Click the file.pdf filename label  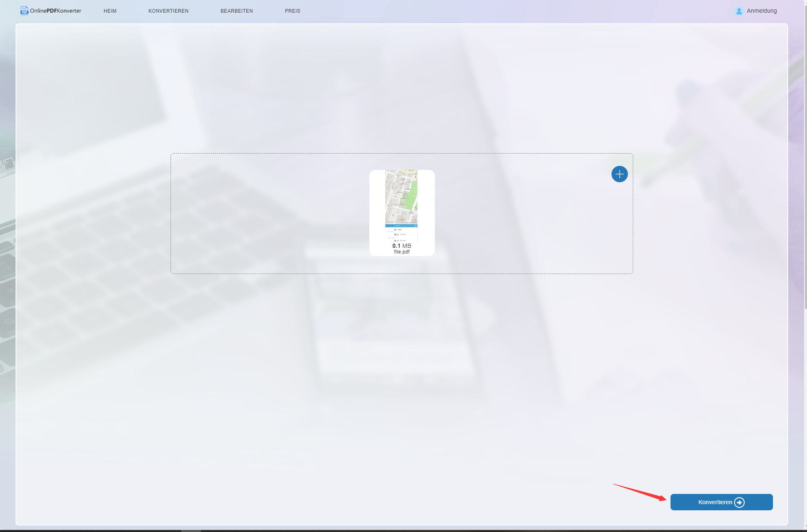402,252
